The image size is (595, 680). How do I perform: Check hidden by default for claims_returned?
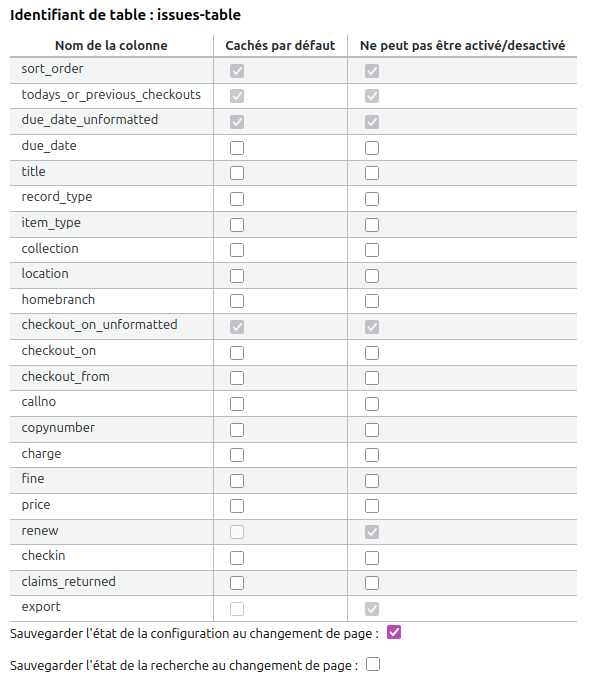tap(237, 583)
